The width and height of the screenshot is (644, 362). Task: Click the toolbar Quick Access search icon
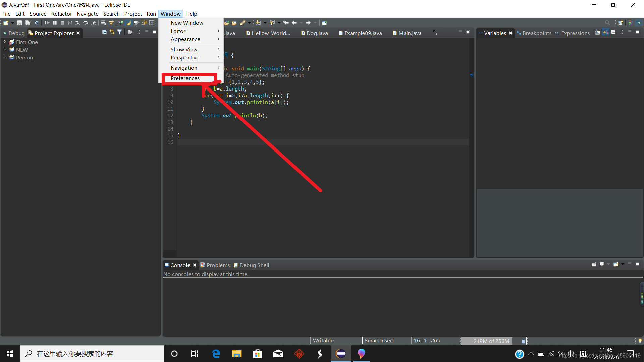click(x=607, y=23)
